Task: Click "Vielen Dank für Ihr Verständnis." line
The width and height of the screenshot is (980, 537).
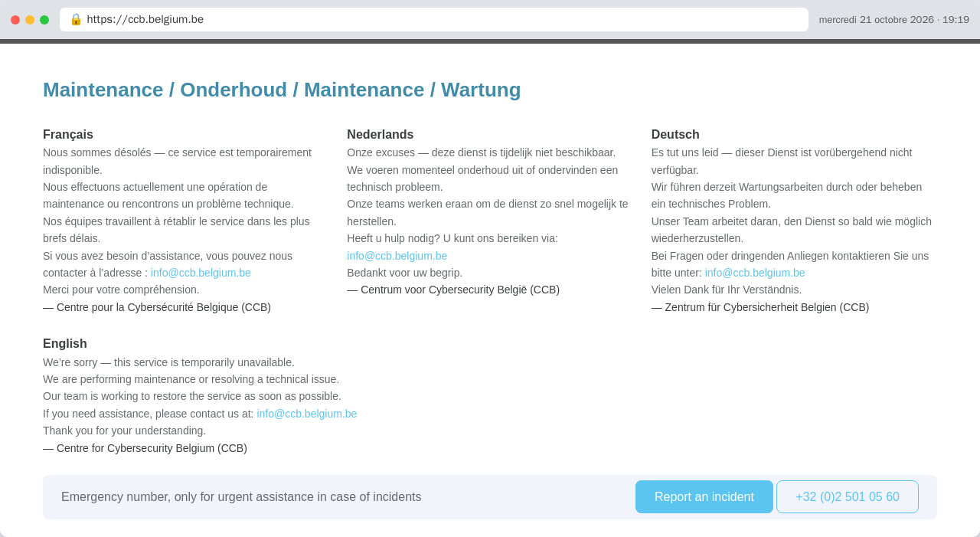Action: [727, 290]
